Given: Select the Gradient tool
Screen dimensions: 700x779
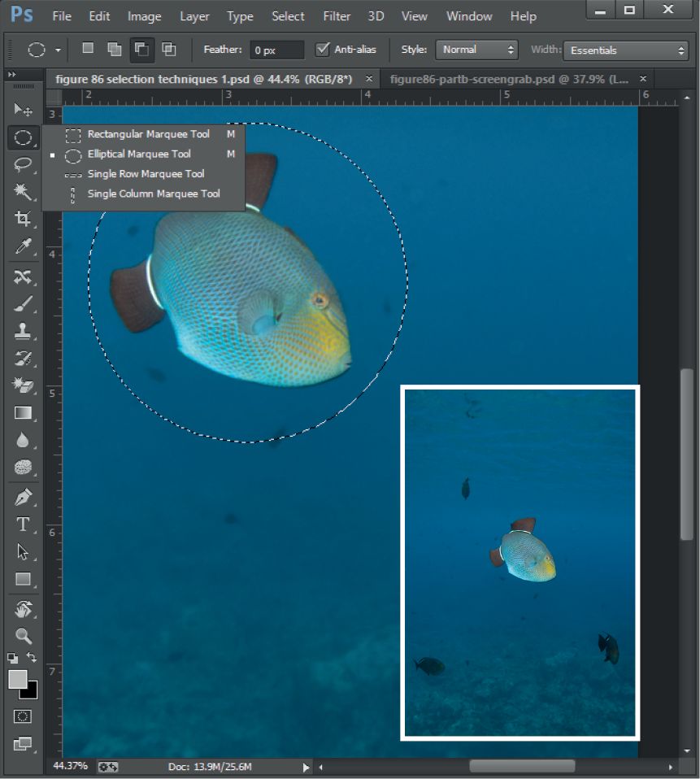Looking at the screenshot, I should 23,413.
